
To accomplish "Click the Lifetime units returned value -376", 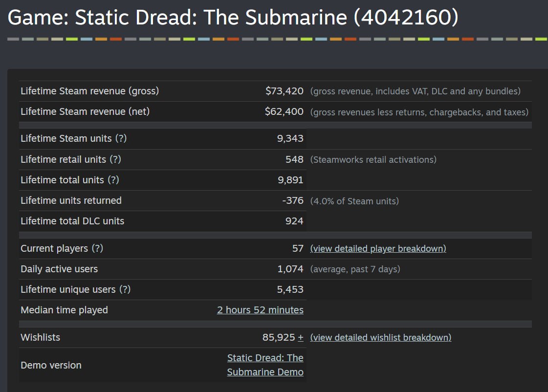I will [x=292, y=200].
